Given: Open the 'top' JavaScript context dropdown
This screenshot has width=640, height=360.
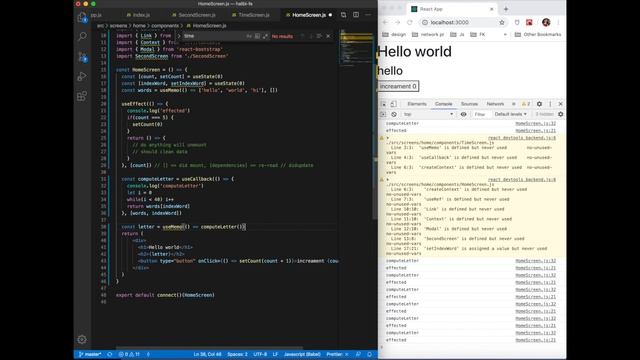Looking at the screenshot, I should point(428,114).
